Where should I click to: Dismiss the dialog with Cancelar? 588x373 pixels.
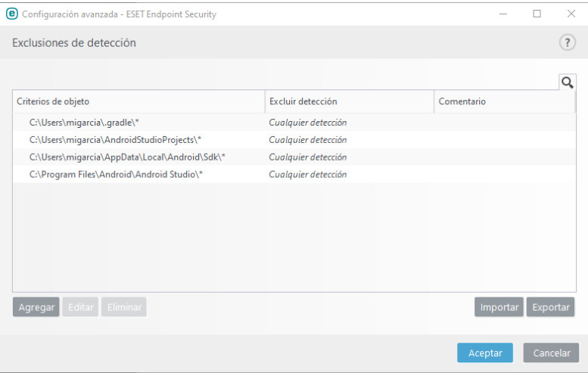(551, 353)
